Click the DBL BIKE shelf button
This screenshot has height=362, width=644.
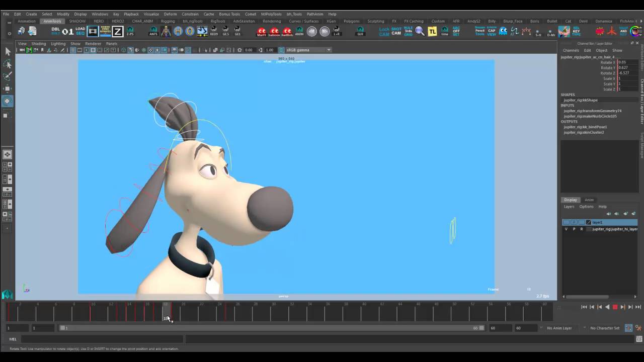click(x=55, y=31)
